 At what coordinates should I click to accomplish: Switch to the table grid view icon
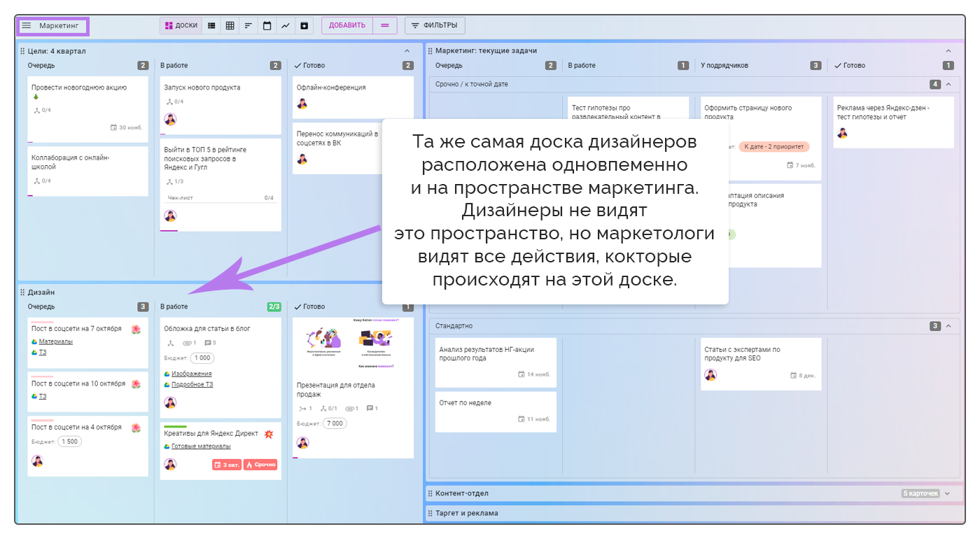click(x=230, y=26)
